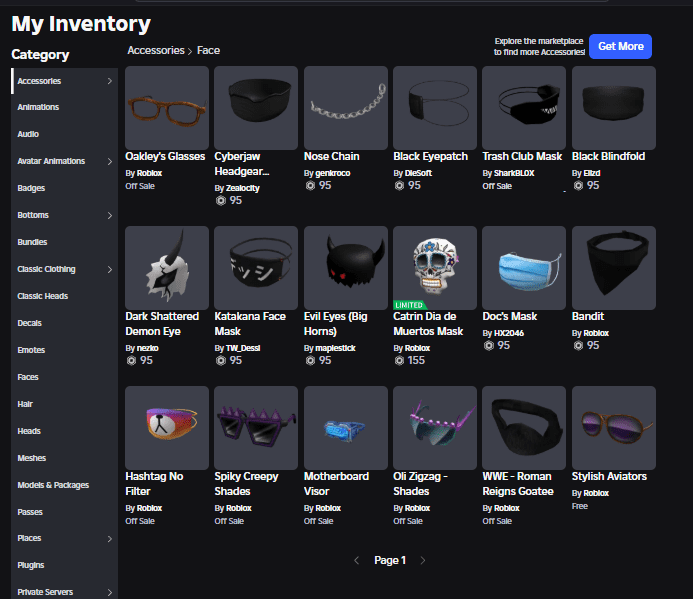Open creator genkroco's profile link
The height and width of the screenshot is (599, 693).
[332, 173]
